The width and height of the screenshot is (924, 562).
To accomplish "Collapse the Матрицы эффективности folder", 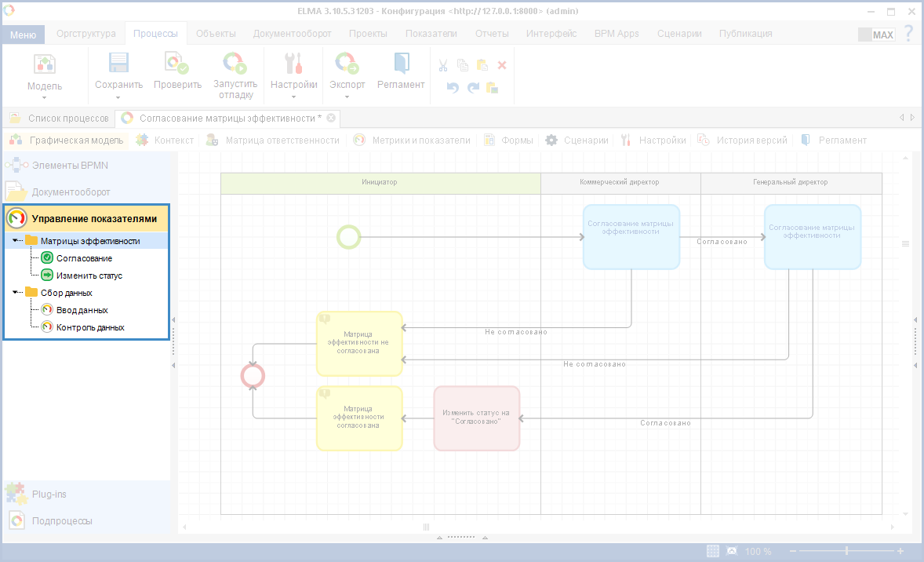I will (x=16, y=241).
